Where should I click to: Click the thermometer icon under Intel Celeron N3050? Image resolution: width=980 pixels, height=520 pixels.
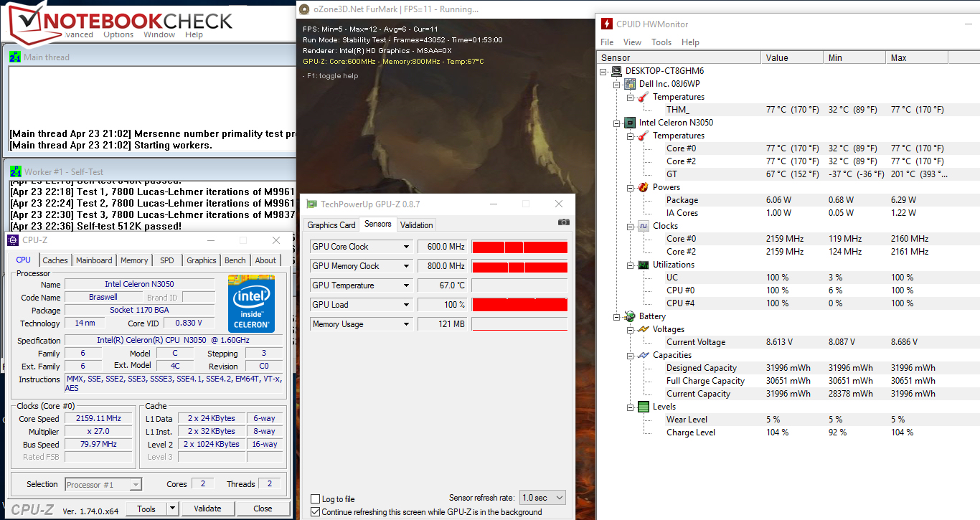point(644,136)
